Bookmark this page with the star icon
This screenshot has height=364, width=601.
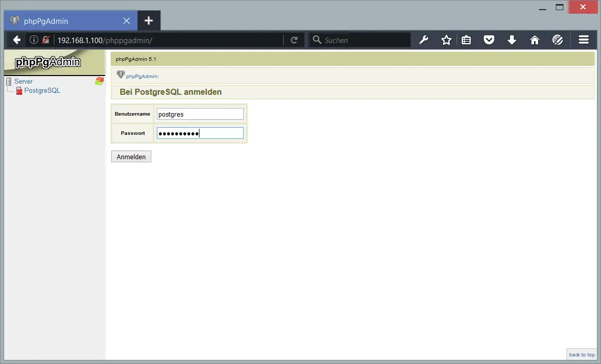pos(446,40)
